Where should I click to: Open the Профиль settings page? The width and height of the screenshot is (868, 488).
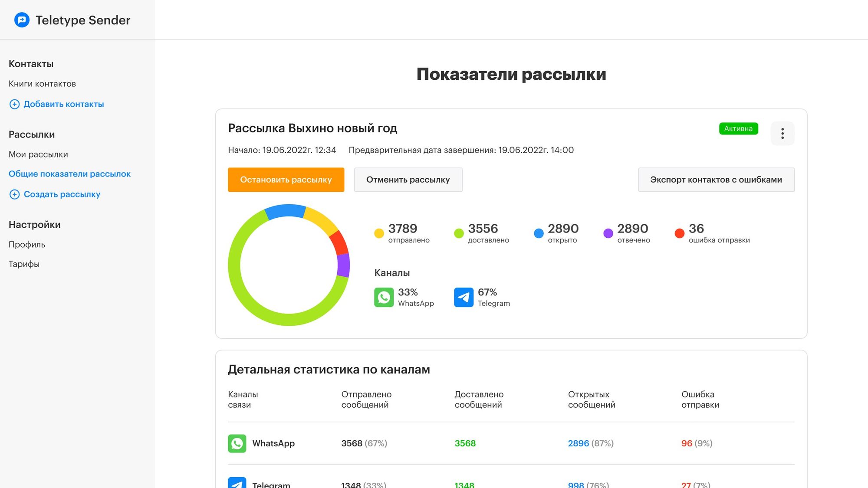click(27, 245)
